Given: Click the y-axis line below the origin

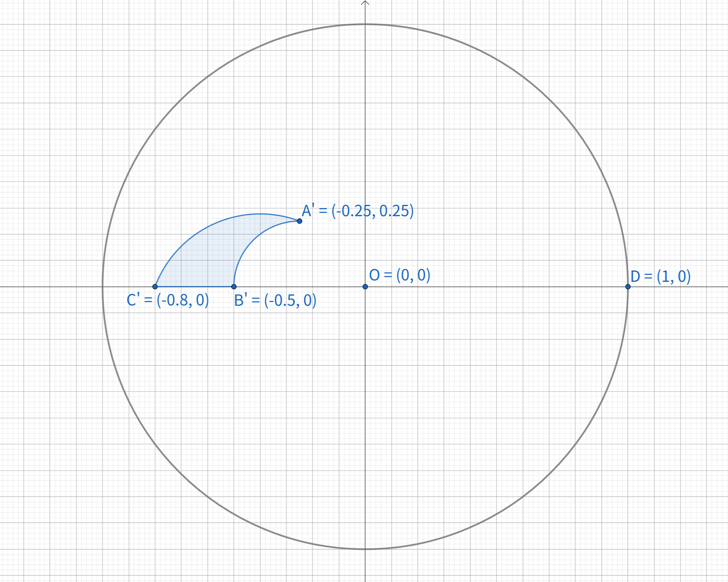Looking at the screenshot, I should coord(365,416).
